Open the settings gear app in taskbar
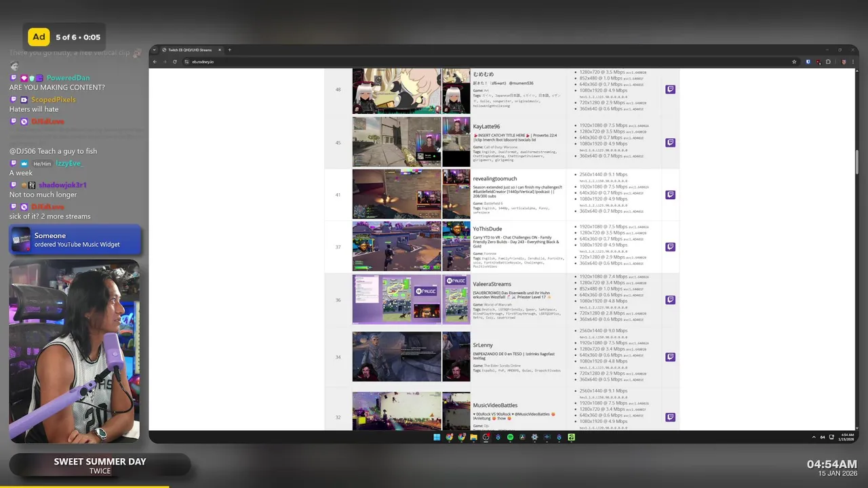 click(x=534, y=437)
